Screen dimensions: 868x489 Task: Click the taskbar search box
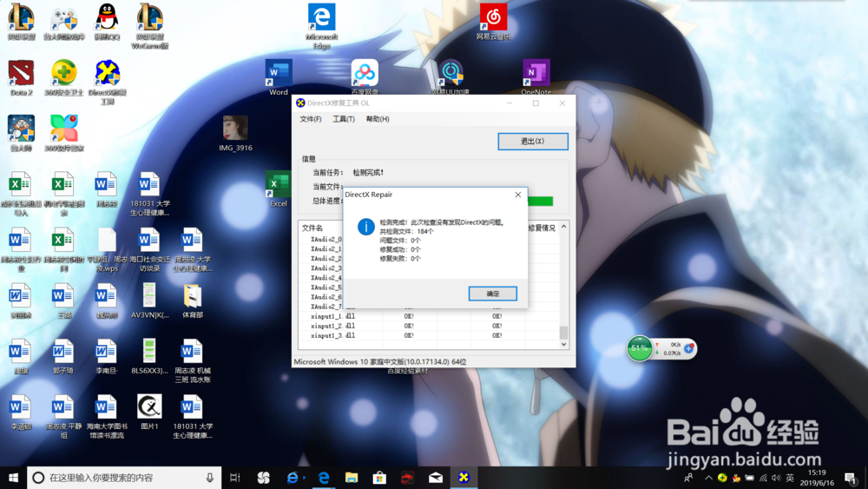point(124,478)
